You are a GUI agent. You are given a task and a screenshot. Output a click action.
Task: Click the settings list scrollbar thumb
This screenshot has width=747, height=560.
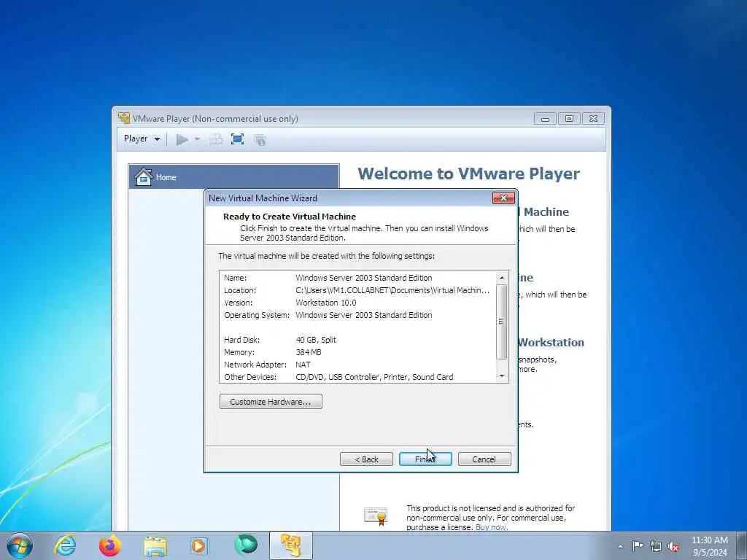501,322
